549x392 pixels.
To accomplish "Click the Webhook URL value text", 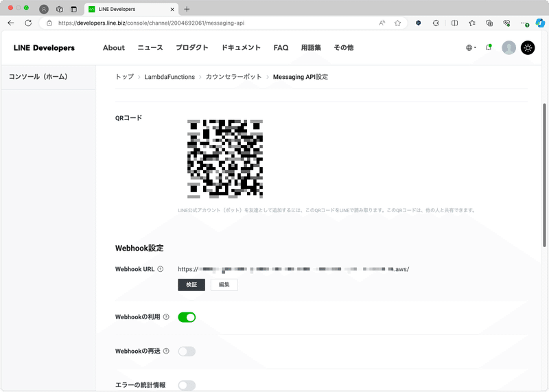I will 294,269.
